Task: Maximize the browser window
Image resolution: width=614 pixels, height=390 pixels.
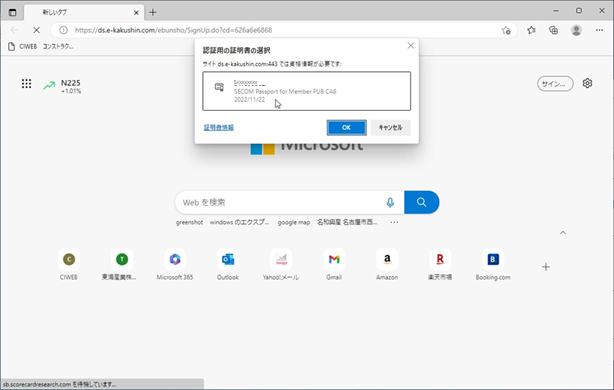Action: tap(579, 11)
